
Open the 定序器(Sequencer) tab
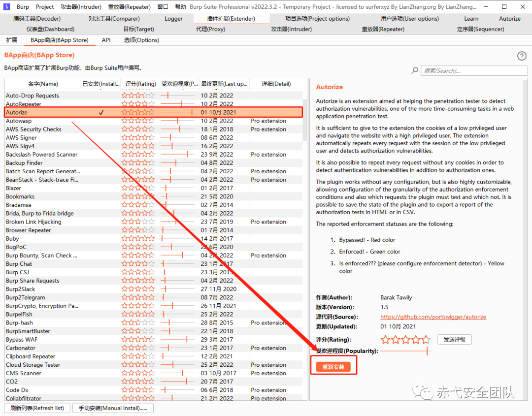(480, 29)
